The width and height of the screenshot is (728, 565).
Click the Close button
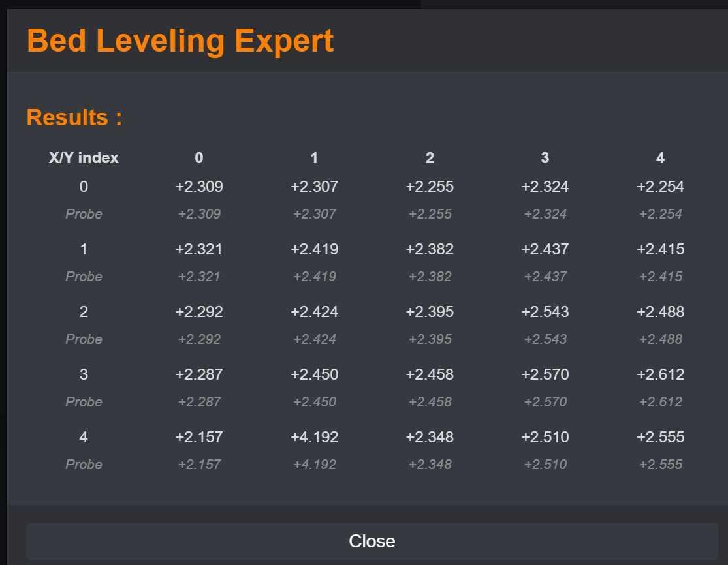point(372,541)
